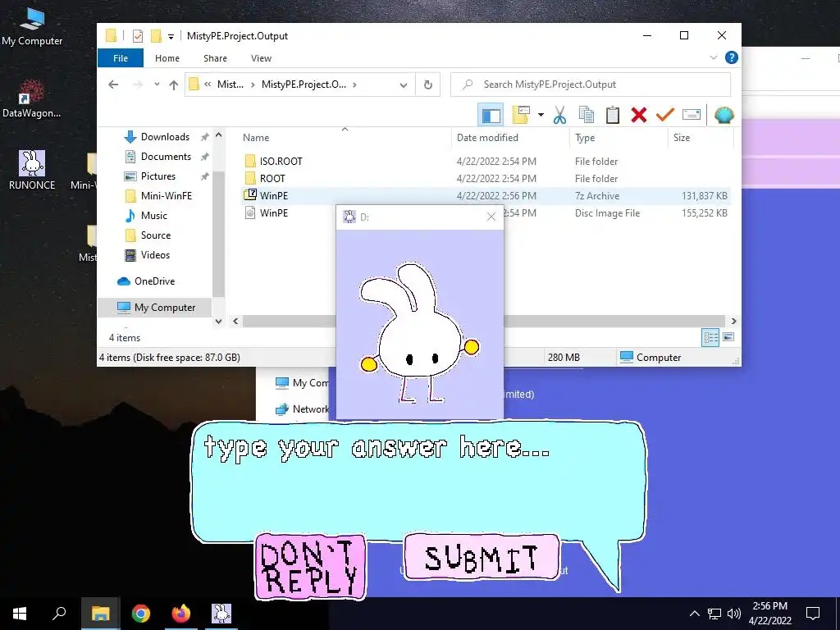840x630 pixels.
Task: Click the Mist... breadcrumb segment
Action: tap(231, 84)
